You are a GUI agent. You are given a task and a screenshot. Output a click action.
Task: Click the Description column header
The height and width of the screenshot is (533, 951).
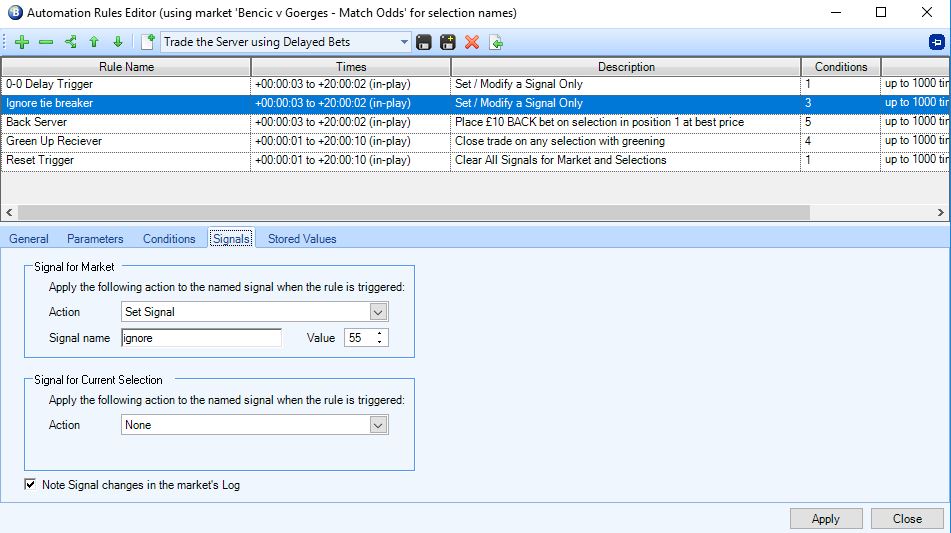pyautogui.click(x=626, y=67)
